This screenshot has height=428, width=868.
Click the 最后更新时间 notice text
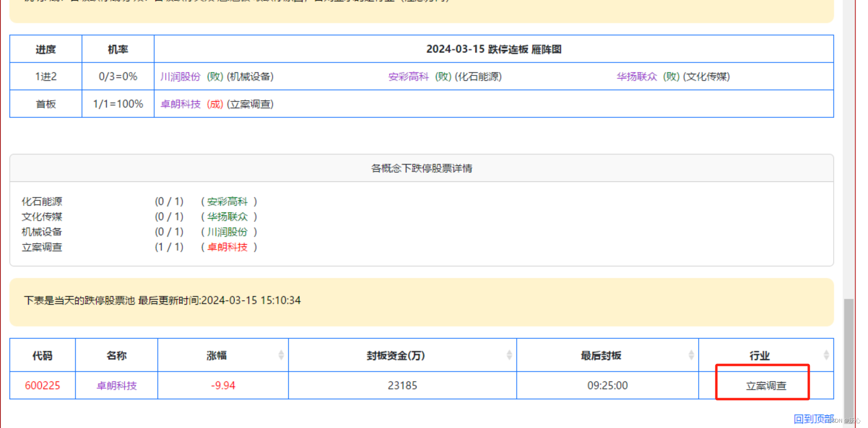pyautogui.click(x=220, y=300)
